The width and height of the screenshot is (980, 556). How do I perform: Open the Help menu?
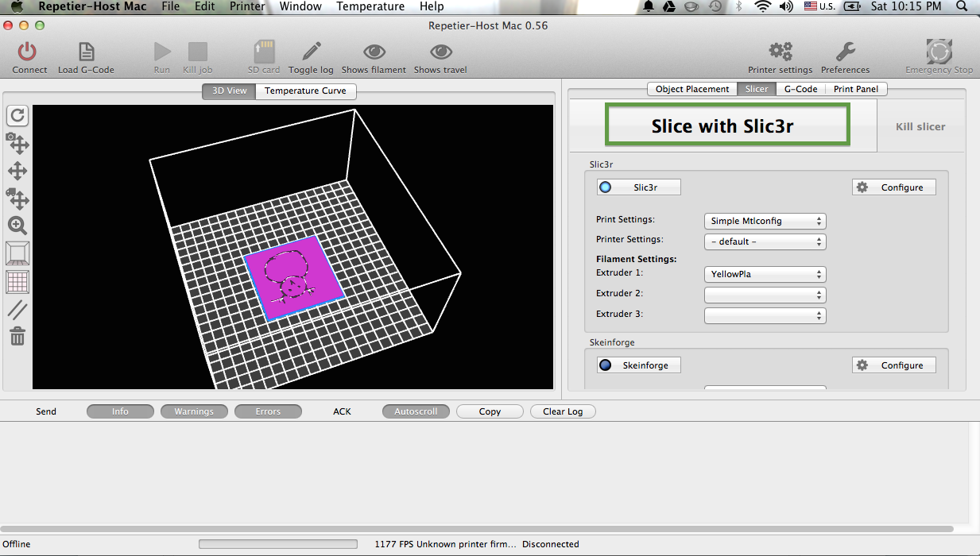point(432,6)
